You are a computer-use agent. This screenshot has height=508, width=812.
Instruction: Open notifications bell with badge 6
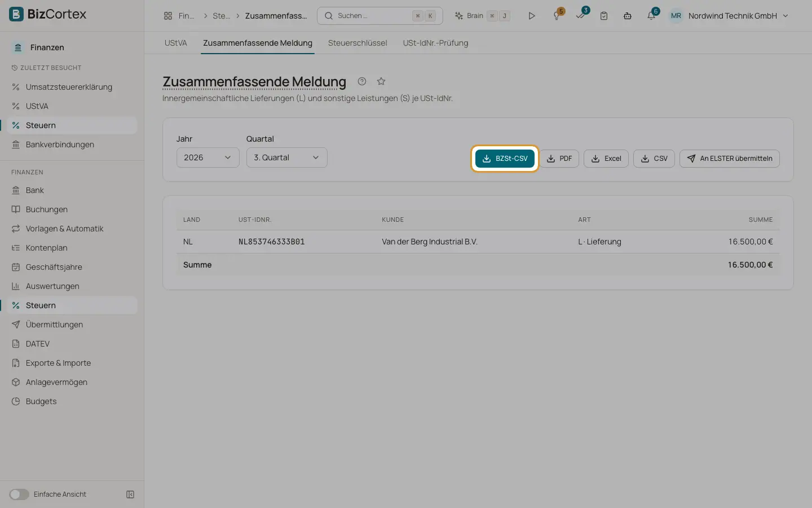coord(652,16)
